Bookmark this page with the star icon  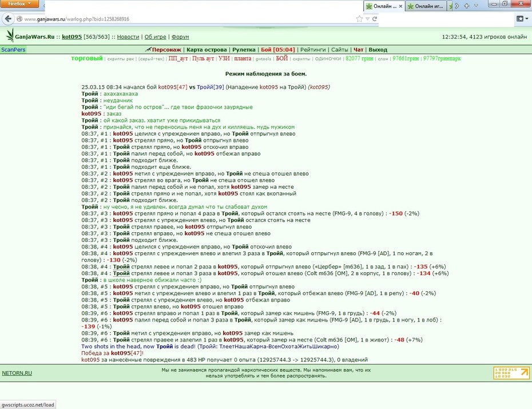(359, 19)
